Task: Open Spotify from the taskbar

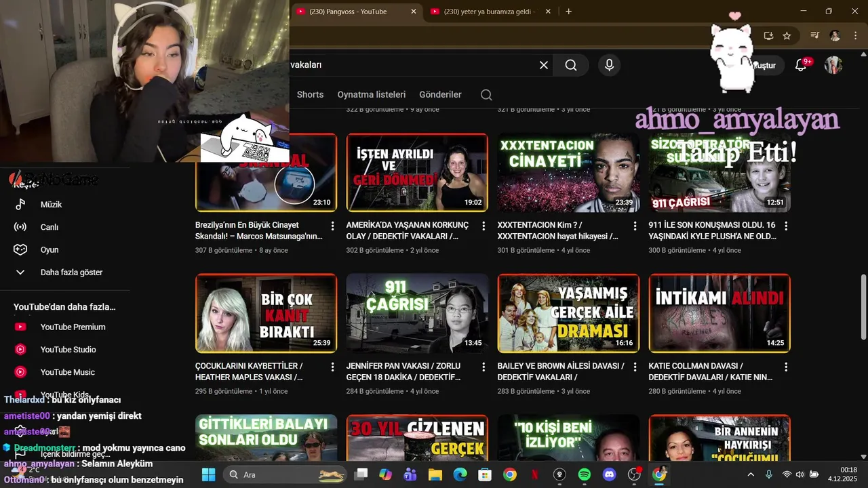Action: (585, 474)
